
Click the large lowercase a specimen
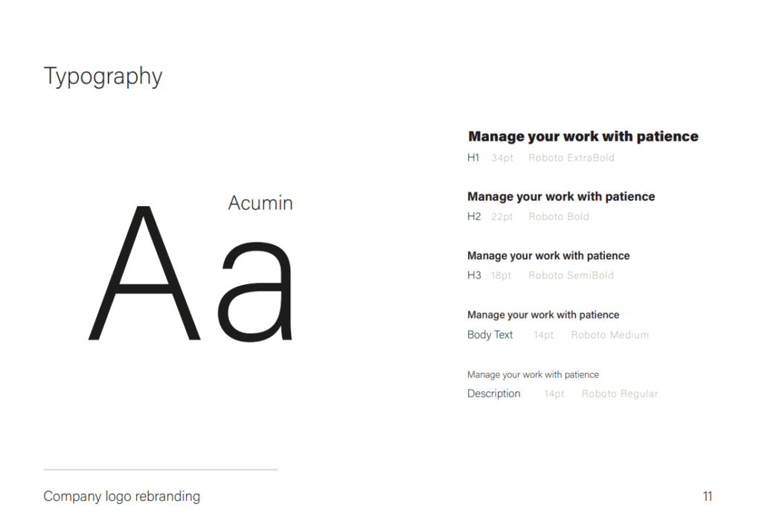255,292
